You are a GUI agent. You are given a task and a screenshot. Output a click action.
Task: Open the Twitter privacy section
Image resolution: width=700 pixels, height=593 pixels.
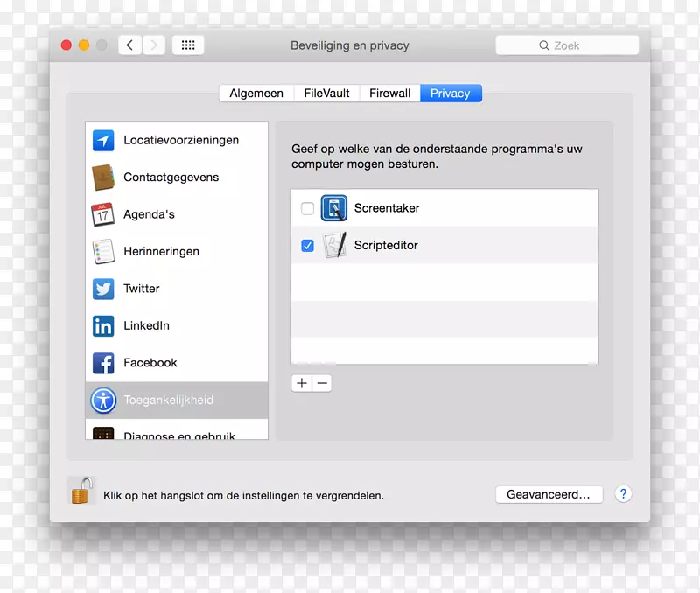coord(103,289)
